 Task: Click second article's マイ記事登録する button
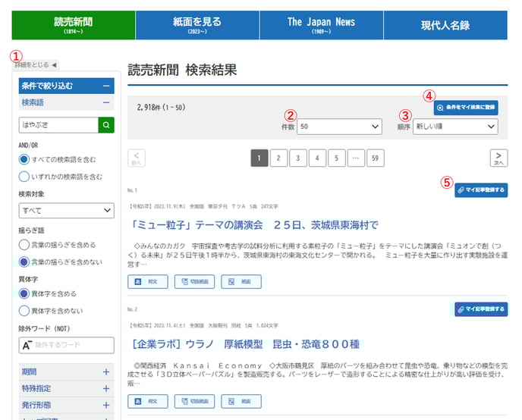click(481, 309)
